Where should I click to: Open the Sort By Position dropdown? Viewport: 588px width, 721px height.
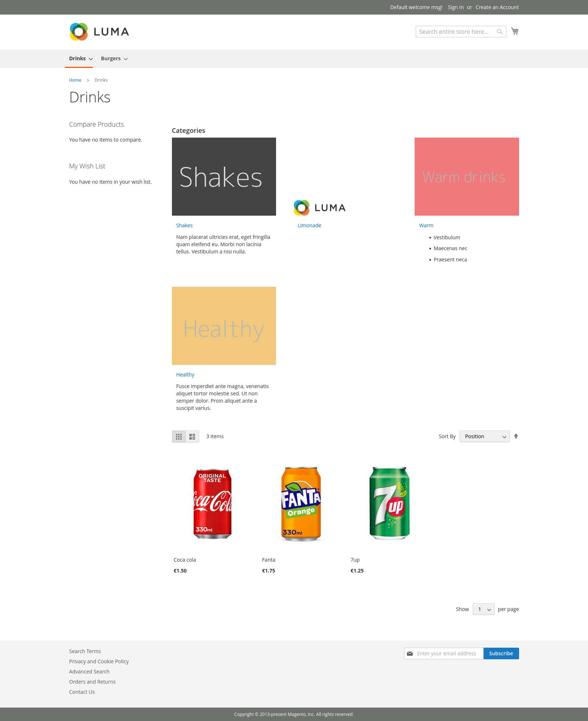pyautogui.click(x=484, y=436)
